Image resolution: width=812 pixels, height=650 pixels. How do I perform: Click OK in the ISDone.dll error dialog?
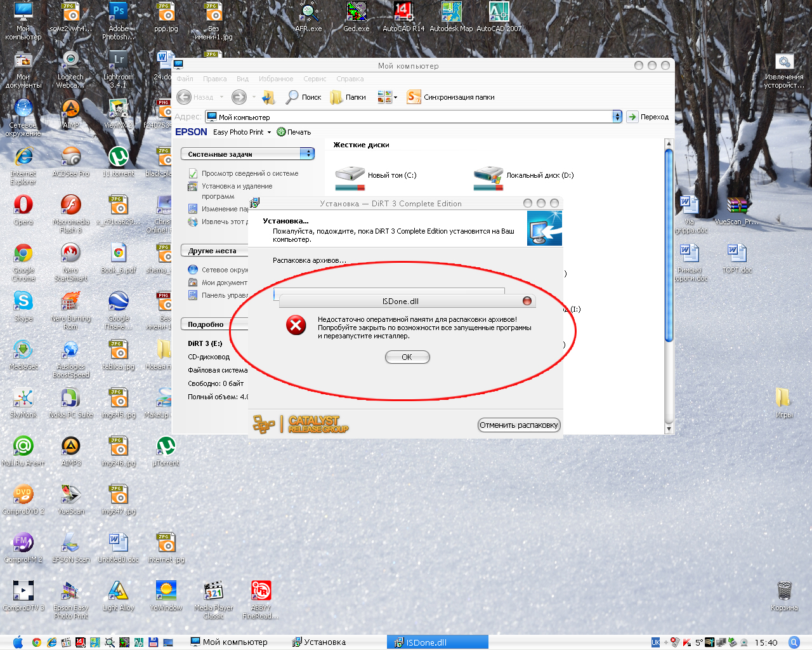click(x=407, y=357)
